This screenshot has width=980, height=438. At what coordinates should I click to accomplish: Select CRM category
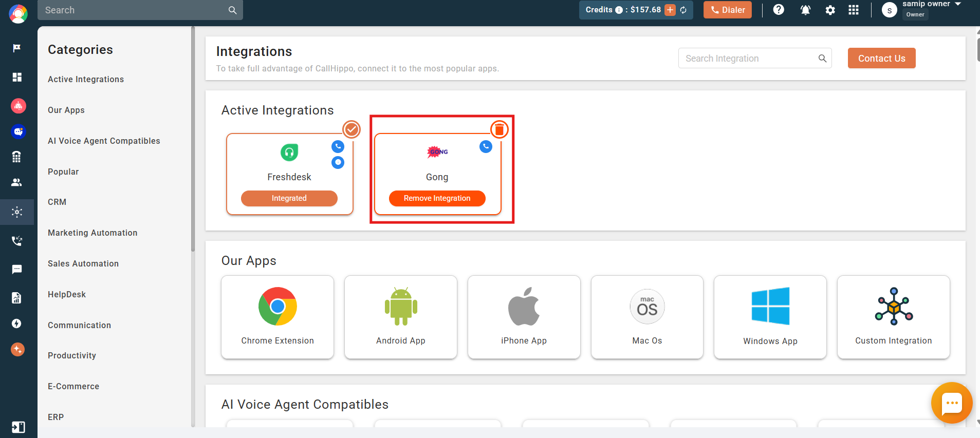pos(57,202)
